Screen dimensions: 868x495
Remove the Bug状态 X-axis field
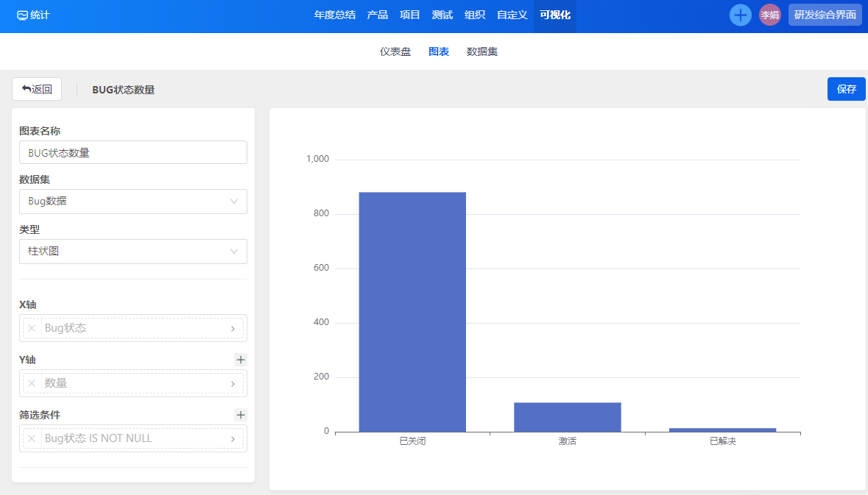pos(32,328)
